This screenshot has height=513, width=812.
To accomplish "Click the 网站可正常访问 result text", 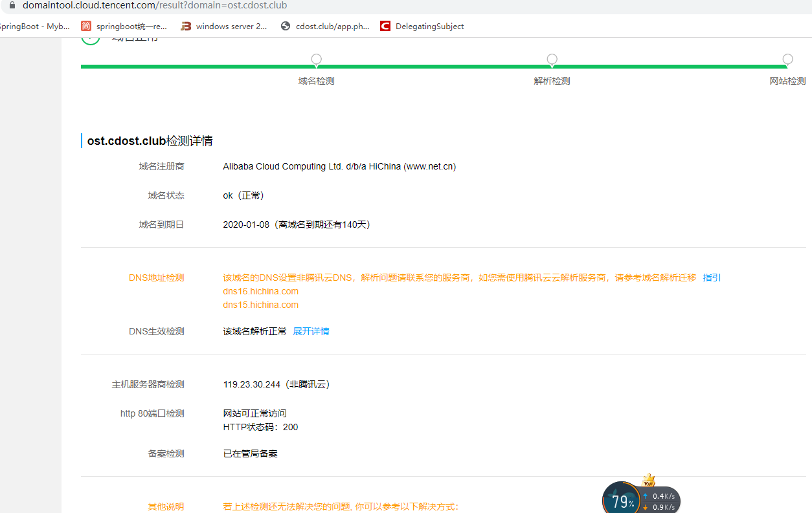I will pyautogui.click(x=254, y=413).
